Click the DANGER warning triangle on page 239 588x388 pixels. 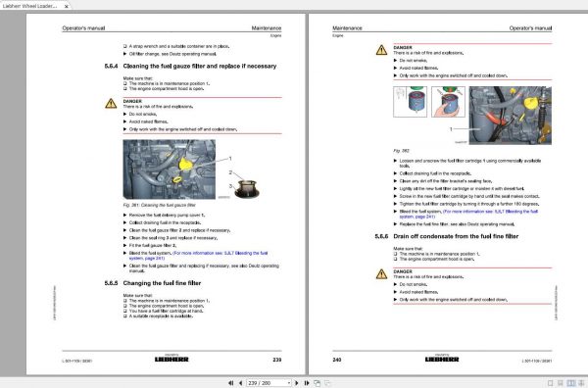pyautogui.click(x=111, y=103)
